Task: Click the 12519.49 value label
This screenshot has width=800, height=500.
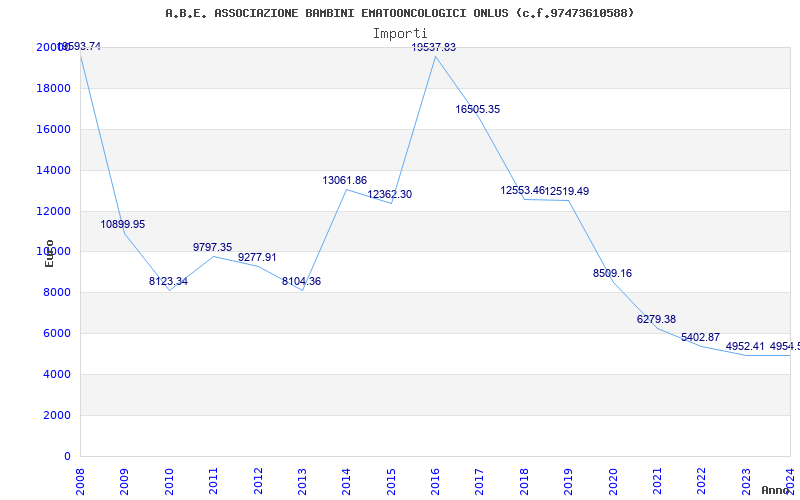Action: (567, 191)
